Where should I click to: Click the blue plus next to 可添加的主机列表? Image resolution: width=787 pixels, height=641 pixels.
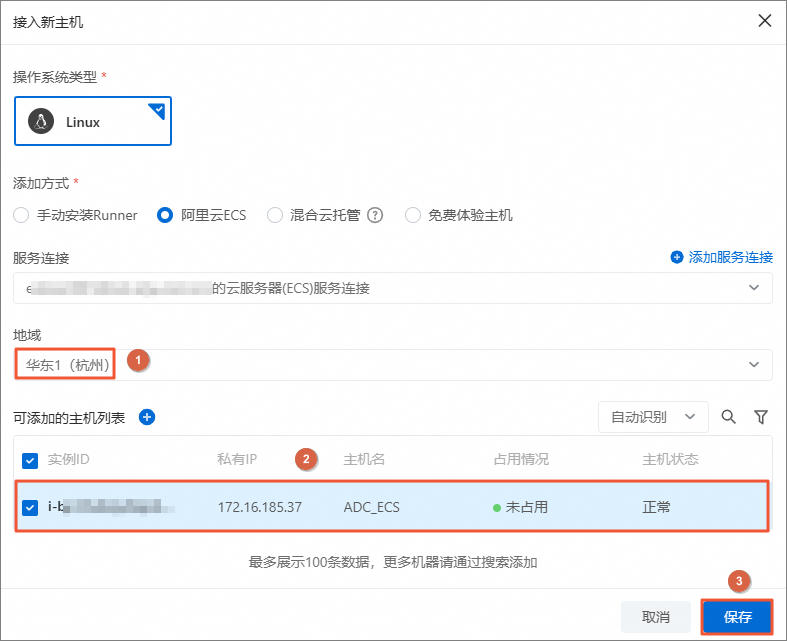point(147,417)
